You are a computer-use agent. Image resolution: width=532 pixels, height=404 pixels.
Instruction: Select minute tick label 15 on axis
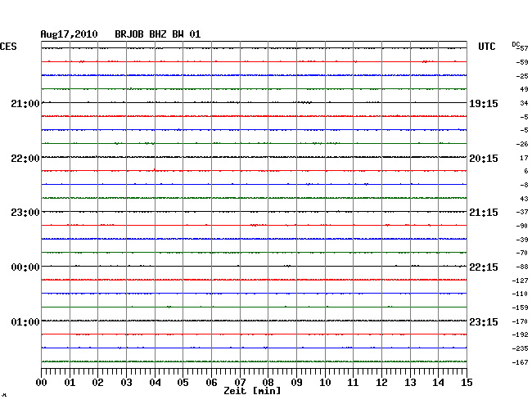click(x=467, y=383)
